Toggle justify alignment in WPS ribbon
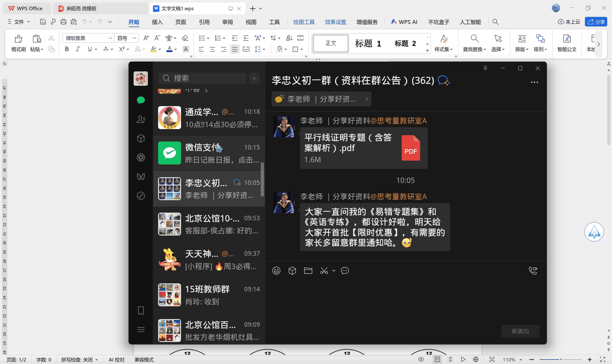The width and height of the screenshot is (612, 364). [235, 49]
